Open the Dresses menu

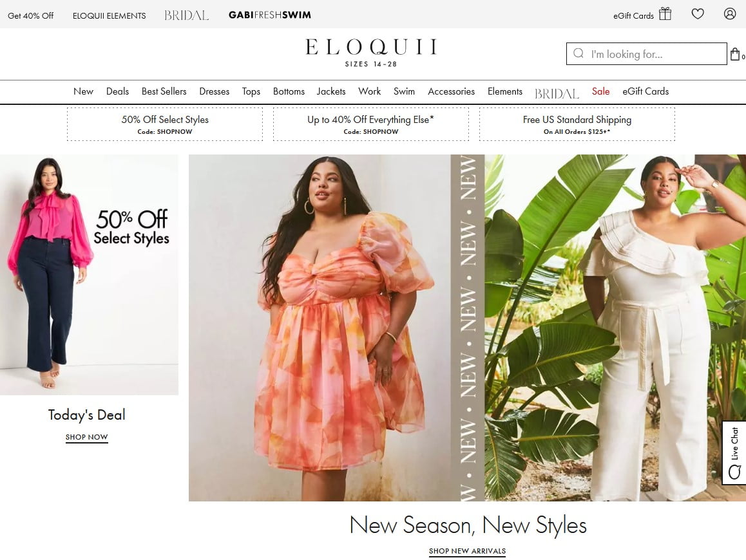tap(214, 91)
